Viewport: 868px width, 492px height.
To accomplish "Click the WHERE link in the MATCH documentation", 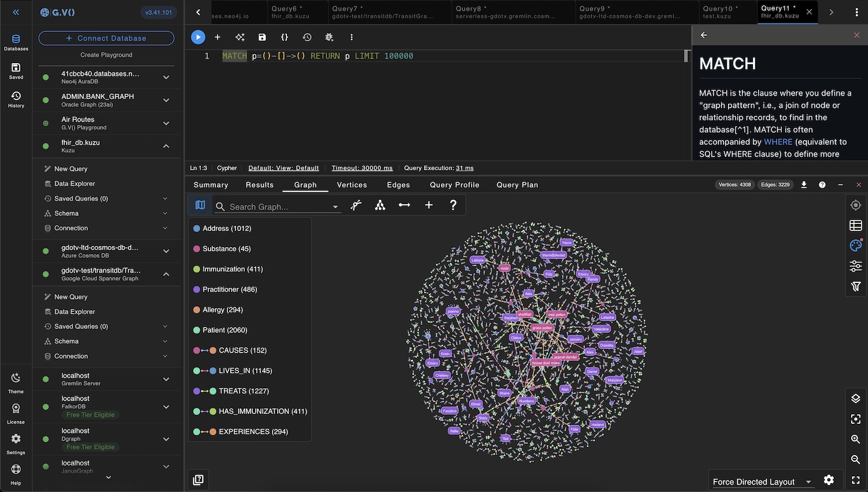I will tap(778, 141).
